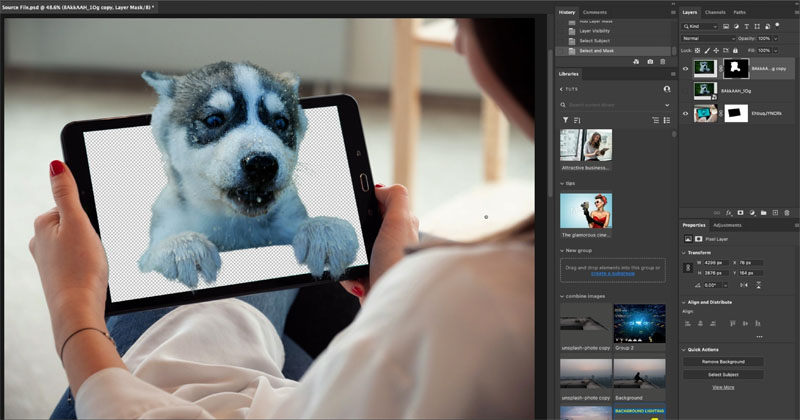Switch Libraries to list view icon
Viewport: 800px width, 420px height.
tap(667, 120)
